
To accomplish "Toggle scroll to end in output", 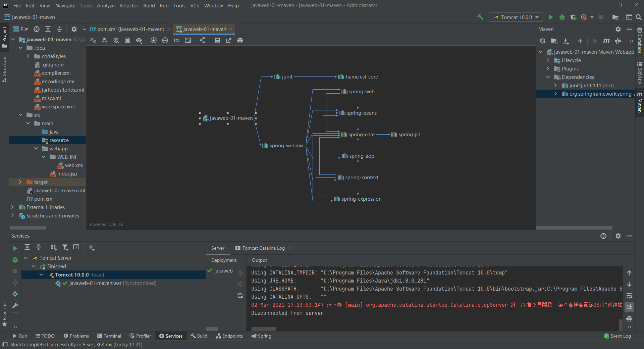I will [629, 307].
